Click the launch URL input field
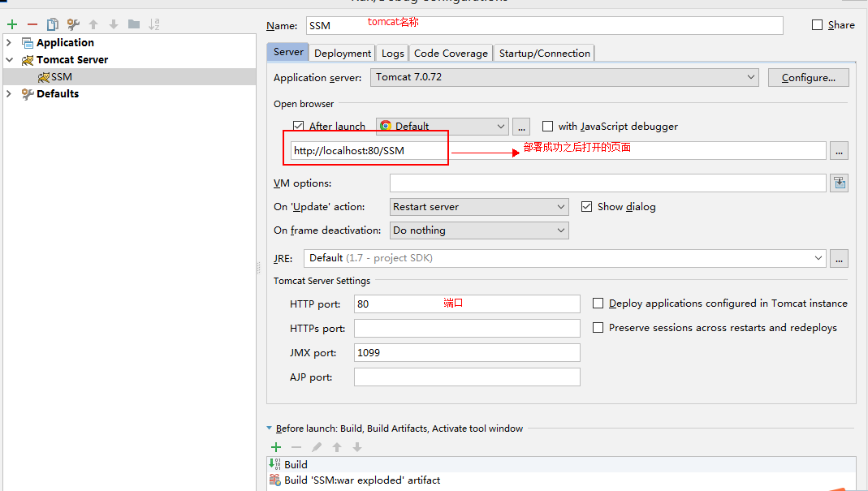The width and height of the screenshot is (868, 491). [x=559, y=151]
